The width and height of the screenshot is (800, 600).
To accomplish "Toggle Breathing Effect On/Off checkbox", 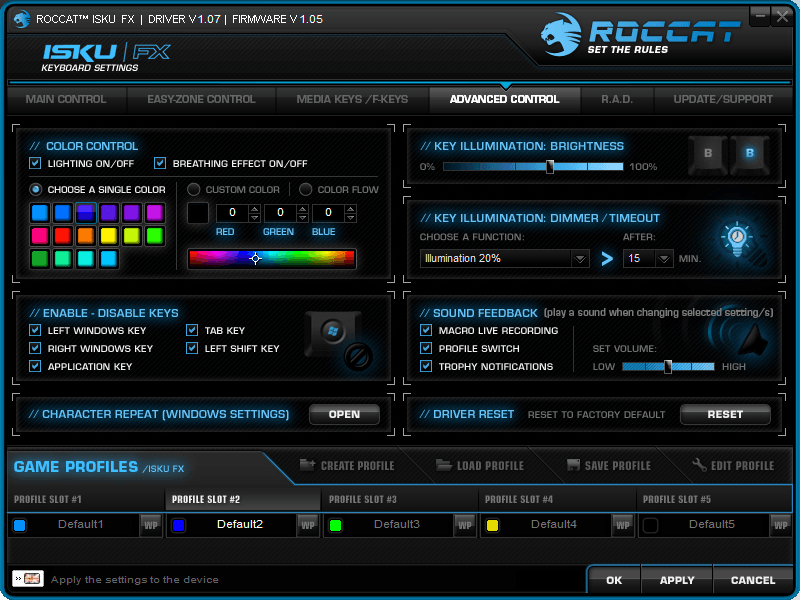I will [160, 163].
